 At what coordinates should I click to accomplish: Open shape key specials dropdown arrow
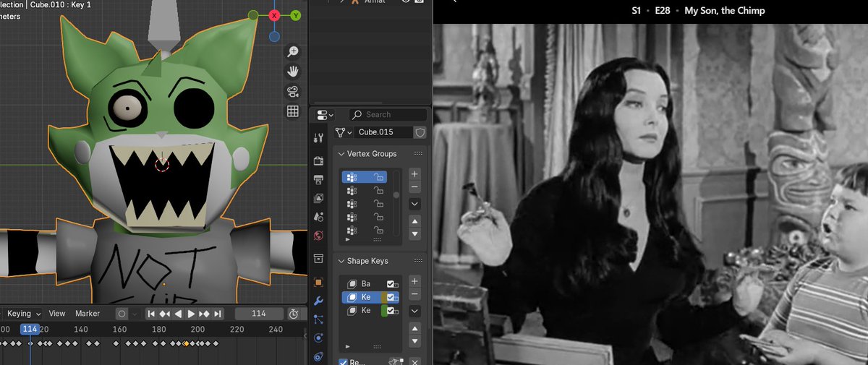[x=414, y=311]
